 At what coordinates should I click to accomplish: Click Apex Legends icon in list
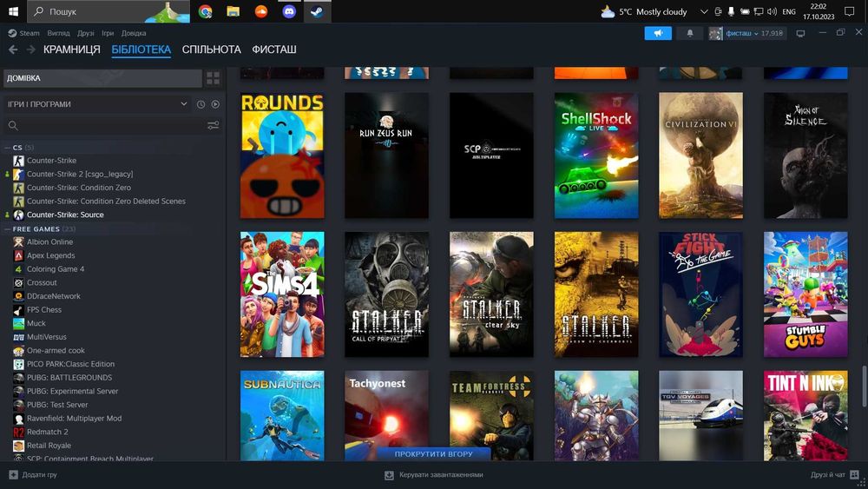(18, 255)
